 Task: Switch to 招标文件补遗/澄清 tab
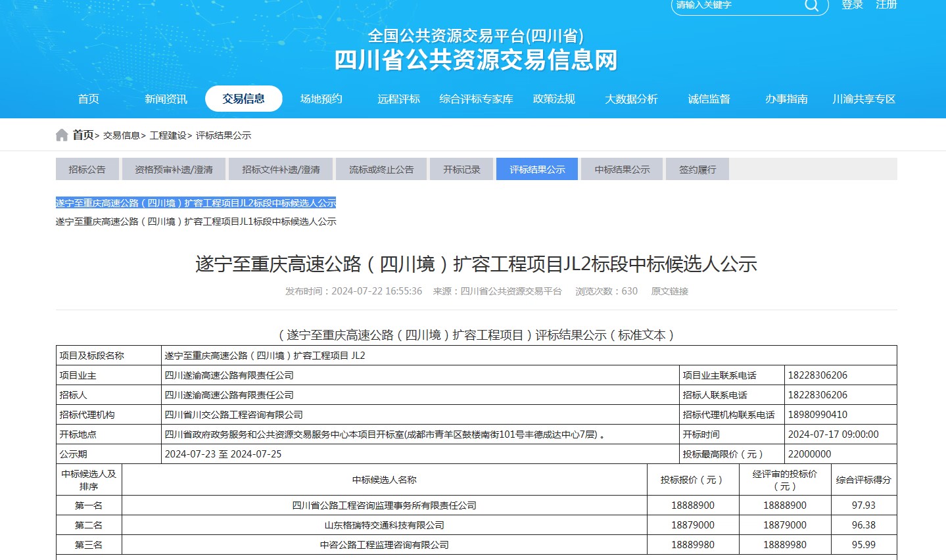[x=281, y=169]
